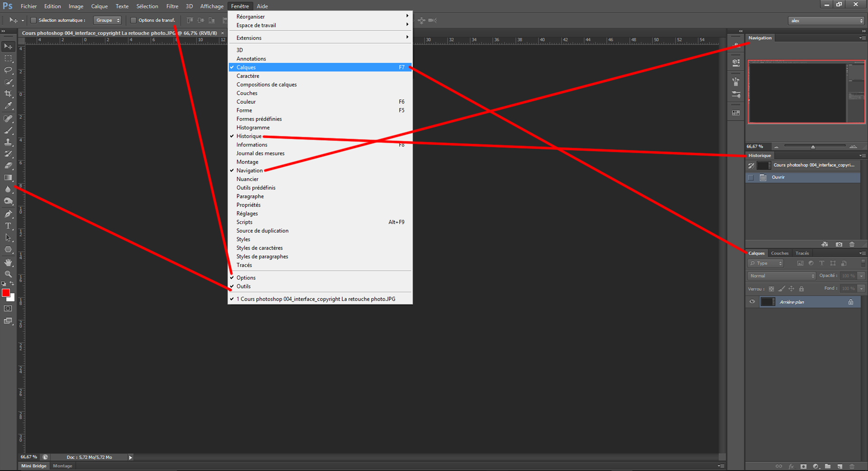The width and height of the screenshot is (868, 471).
Task: Select the Horizontal Type tool
Action: coord(8,226)
